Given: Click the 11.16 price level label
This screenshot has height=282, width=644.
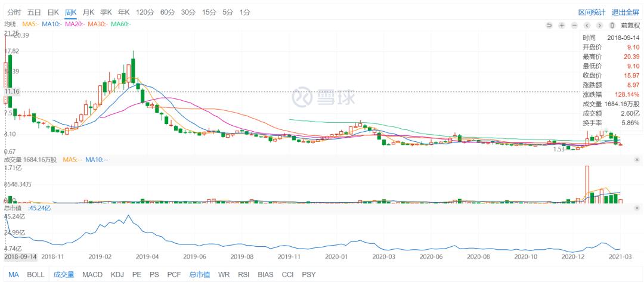Looking at the screenshot, I should [11, 92].
